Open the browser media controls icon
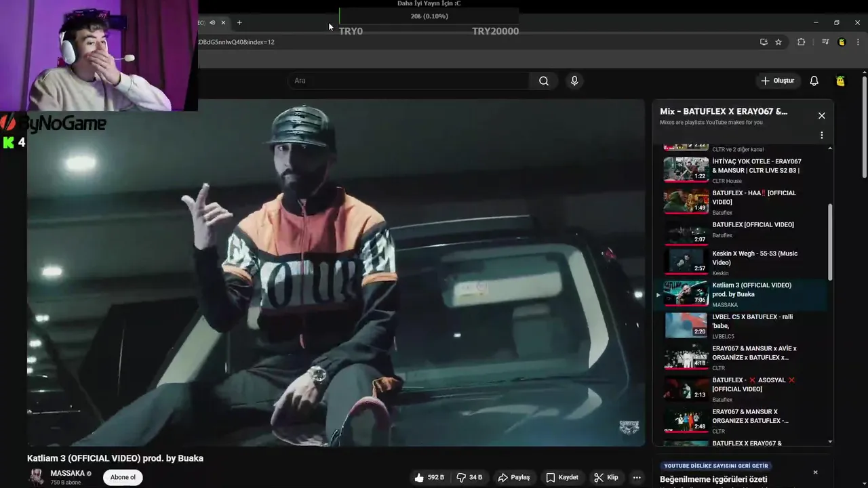 (x=825, y=42)
